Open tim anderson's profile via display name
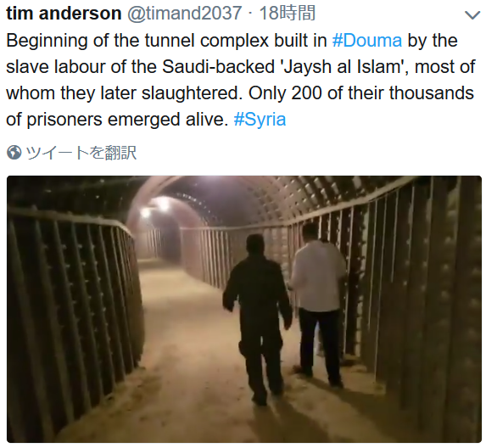 point(64,14)
